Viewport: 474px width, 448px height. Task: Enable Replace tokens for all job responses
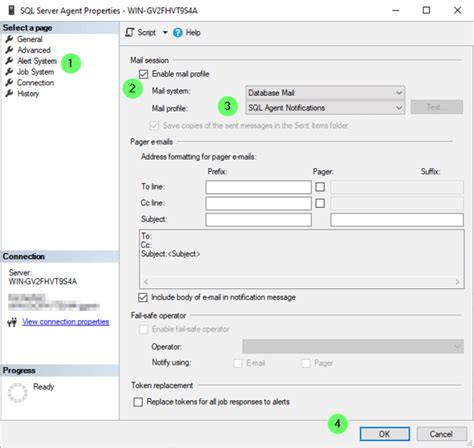138,402
